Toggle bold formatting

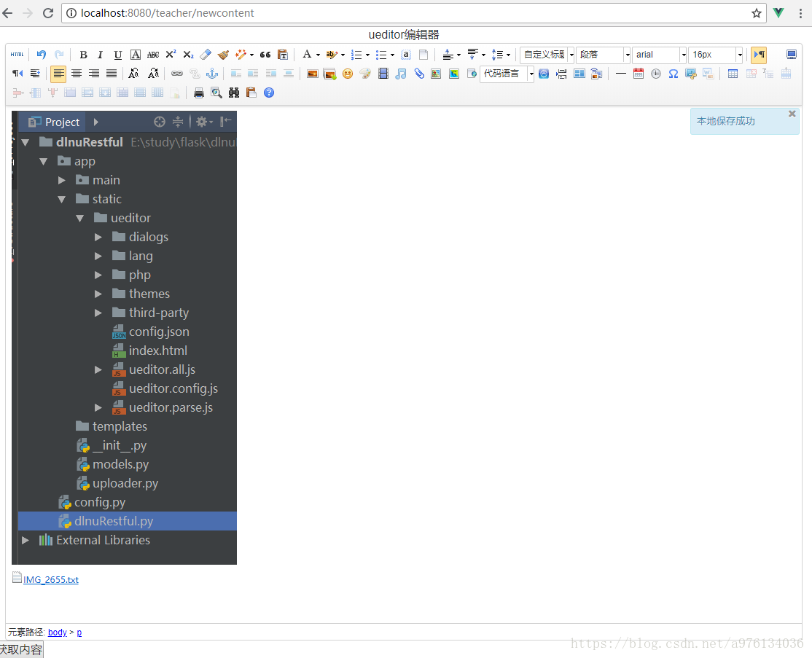click(x=83, y=55)
